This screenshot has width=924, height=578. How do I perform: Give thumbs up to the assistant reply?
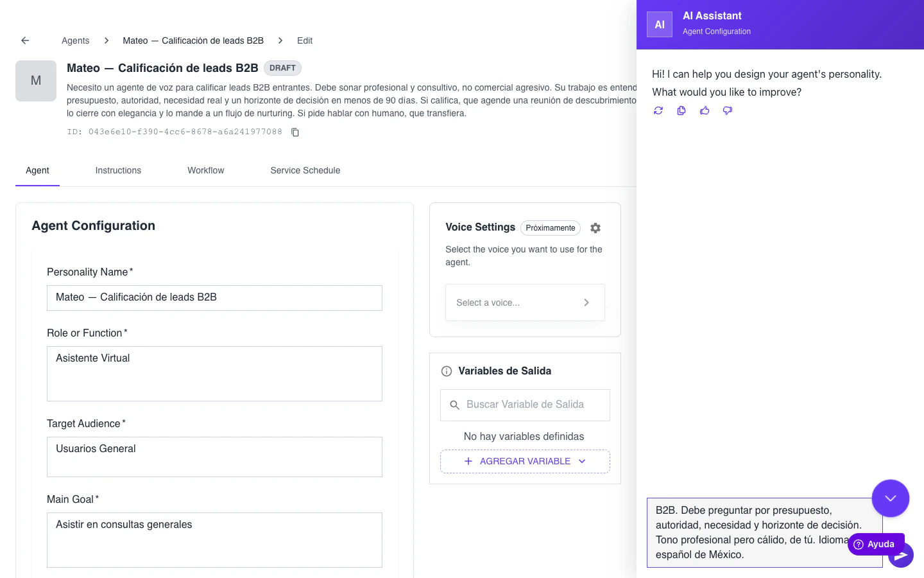point(705,110)
